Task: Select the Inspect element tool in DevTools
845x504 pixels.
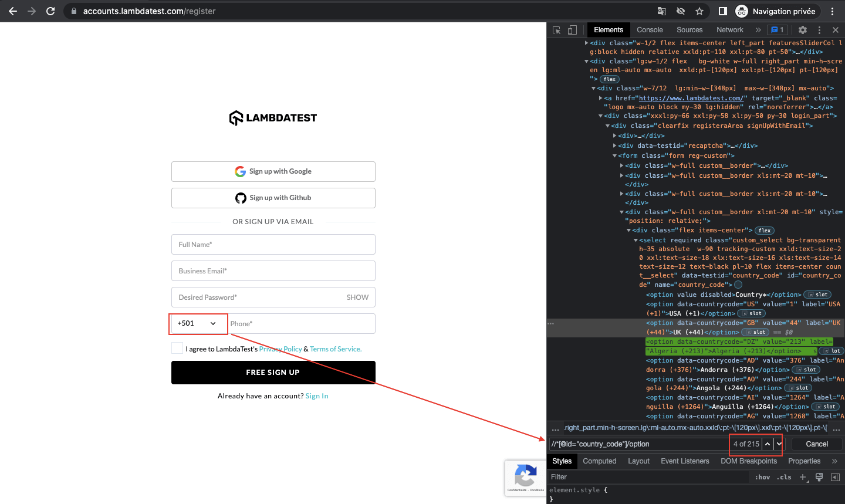Action: click(x=556, y=29)
